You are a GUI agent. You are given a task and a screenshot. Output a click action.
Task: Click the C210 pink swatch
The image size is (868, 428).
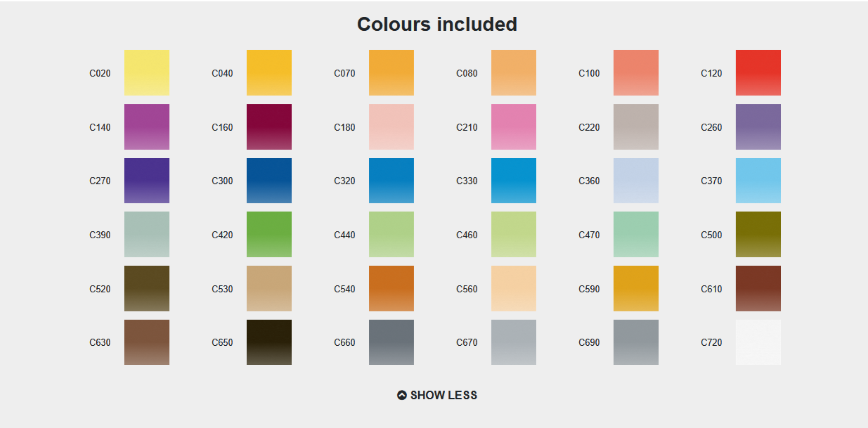click(x=514, y=127)
